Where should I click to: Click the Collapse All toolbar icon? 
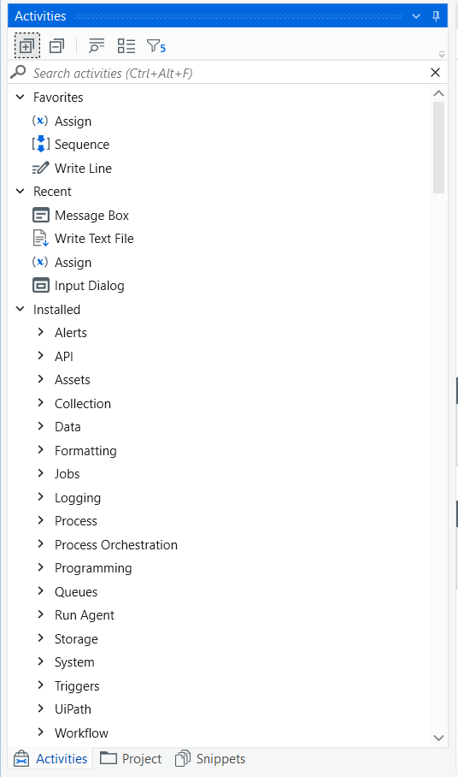point(57,46)
